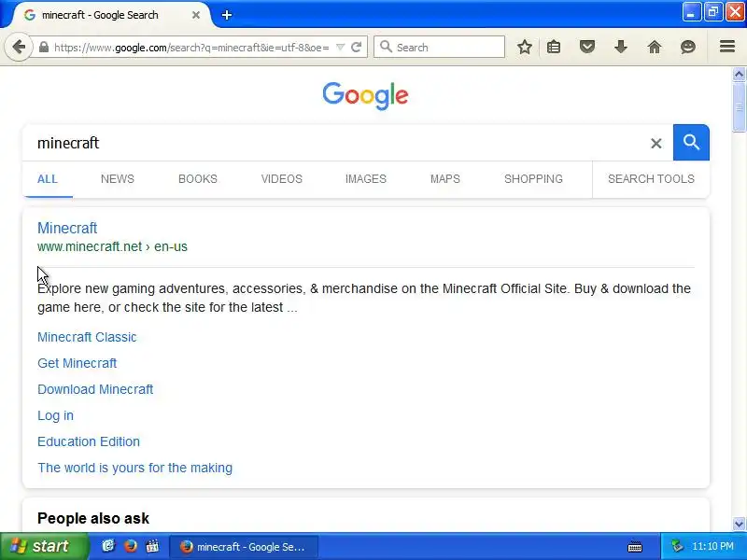
Task: Clear the search query with X
Action: click(x=656, y=143)
